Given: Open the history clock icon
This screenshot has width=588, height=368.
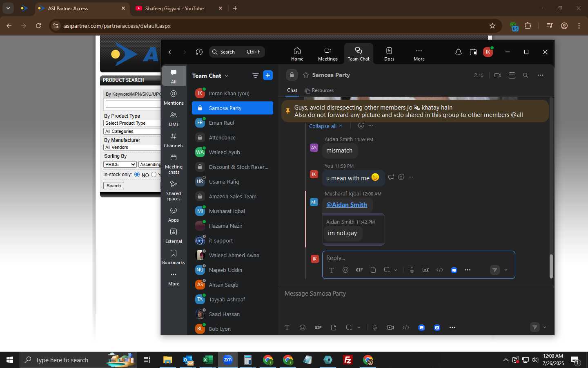Looking at the screenshot, I should (x=199, y=52).
